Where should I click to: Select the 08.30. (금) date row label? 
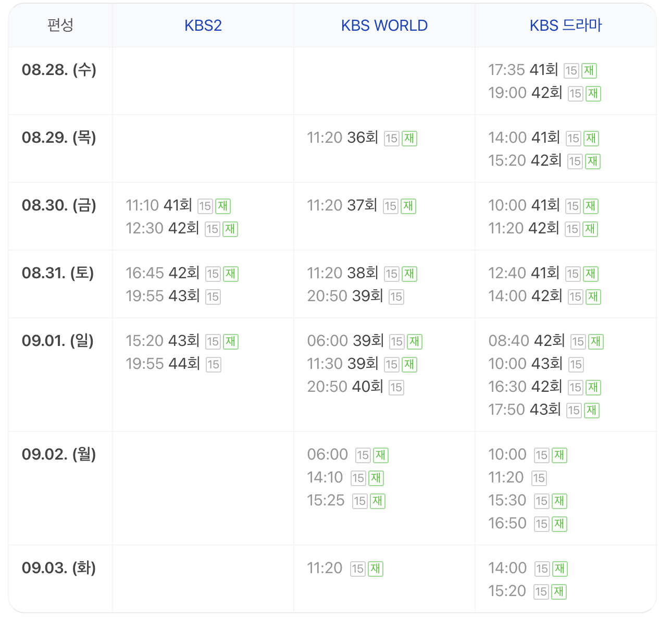59,205
